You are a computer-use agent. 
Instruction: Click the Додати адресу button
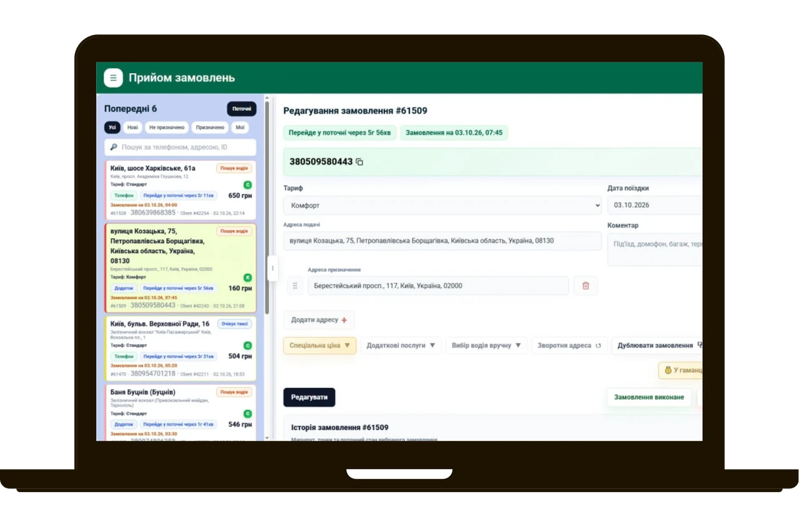pos(319,320)
